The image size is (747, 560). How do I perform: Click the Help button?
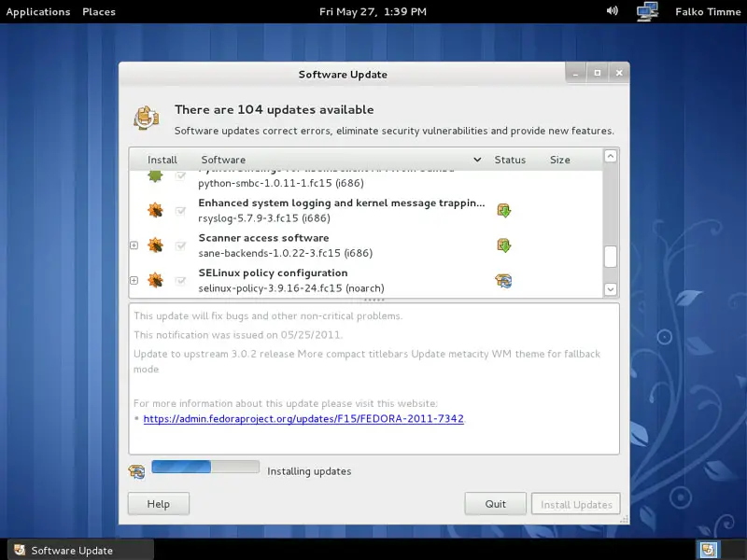point(158,504)
